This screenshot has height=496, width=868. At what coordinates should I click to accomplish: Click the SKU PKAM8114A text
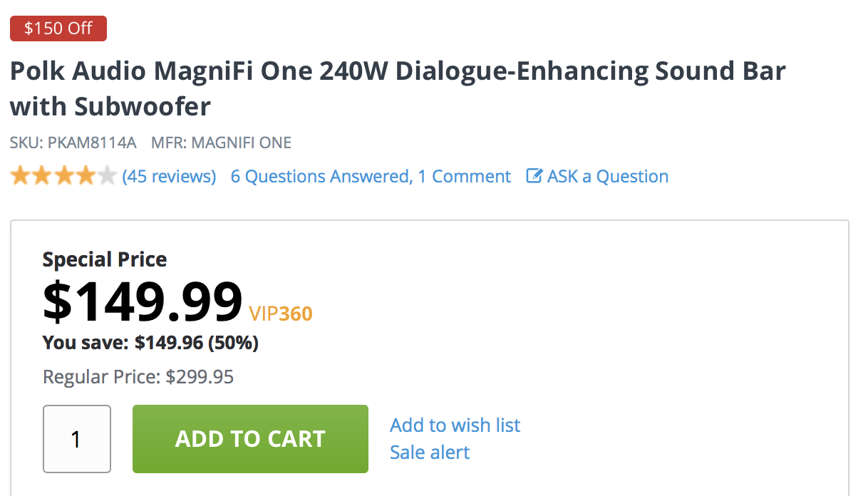(73, 143)
